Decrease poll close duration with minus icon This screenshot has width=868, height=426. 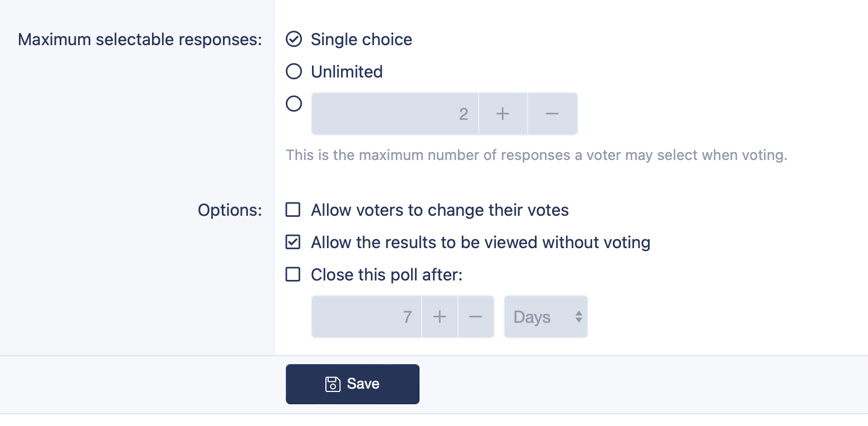tap(475, 317)
